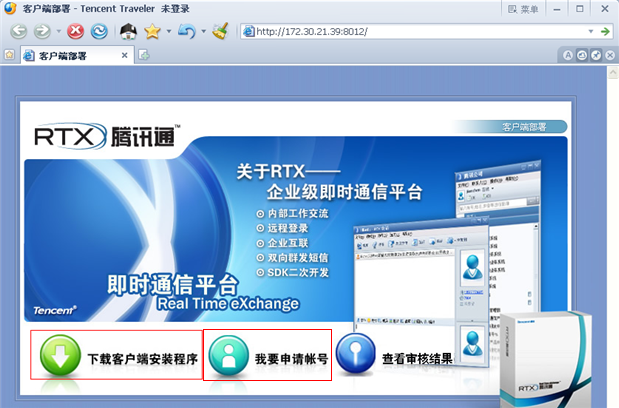619x408 pixels.
Task: Click the RTX 腾讯通 logo
Action: [x=107, y=137]
